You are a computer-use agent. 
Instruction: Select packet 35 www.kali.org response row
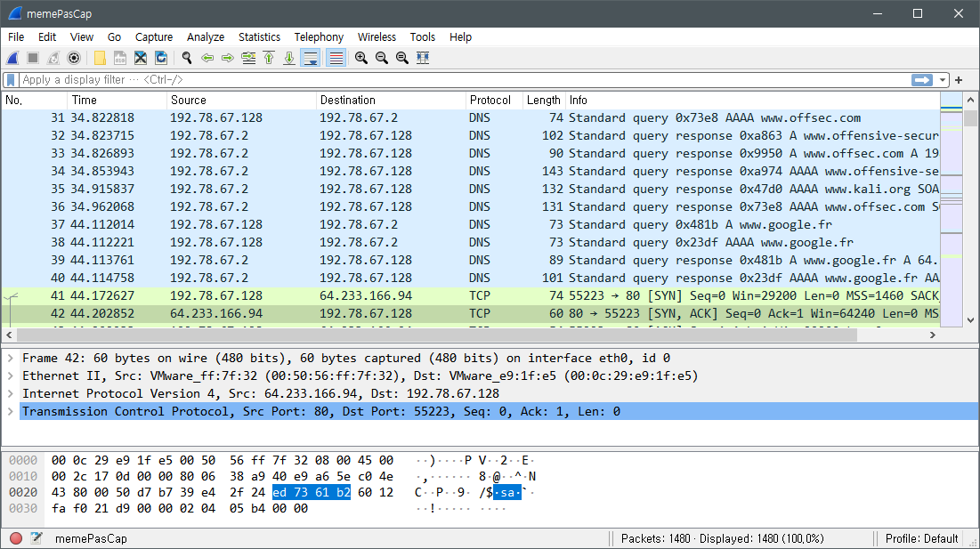[471, 190]
